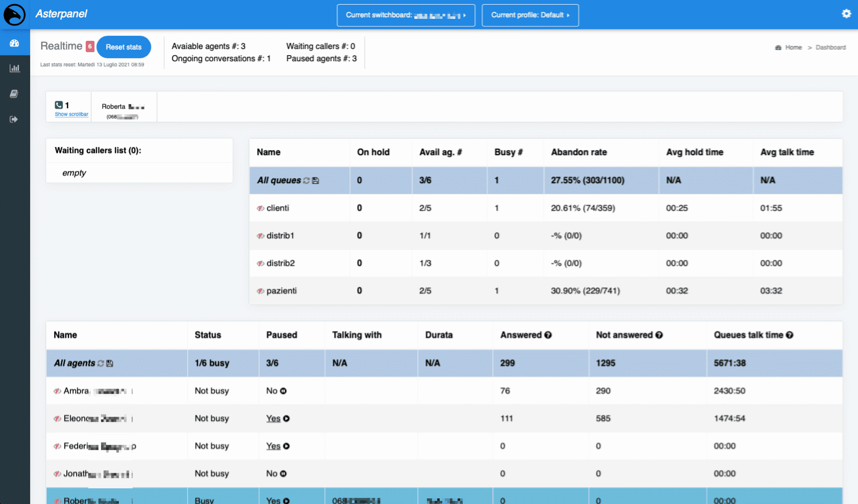Click save icon in All queues row

315,181
